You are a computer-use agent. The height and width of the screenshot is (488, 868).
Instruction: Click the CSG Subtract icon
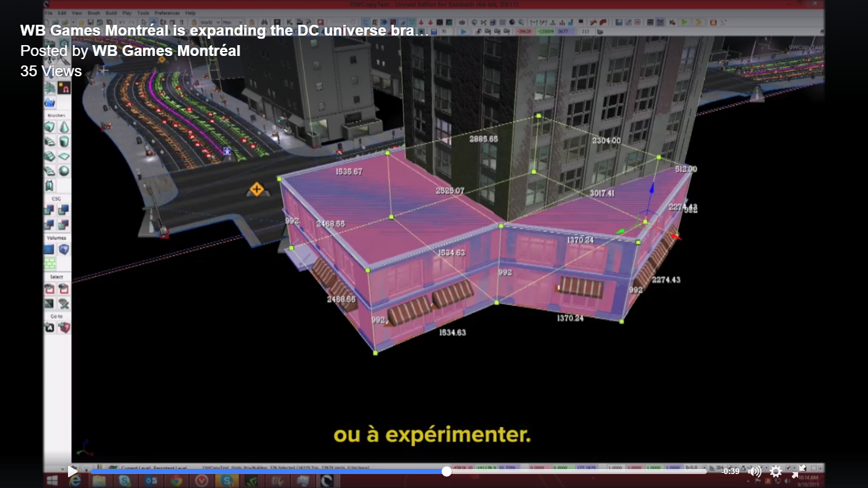[x=64, y=210]
